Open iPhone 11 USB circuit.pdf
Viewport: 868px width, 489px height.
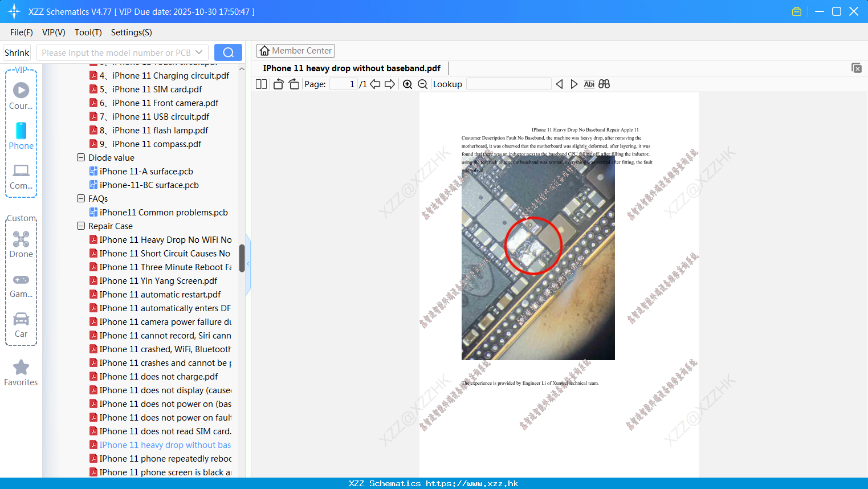click(150, 116)
